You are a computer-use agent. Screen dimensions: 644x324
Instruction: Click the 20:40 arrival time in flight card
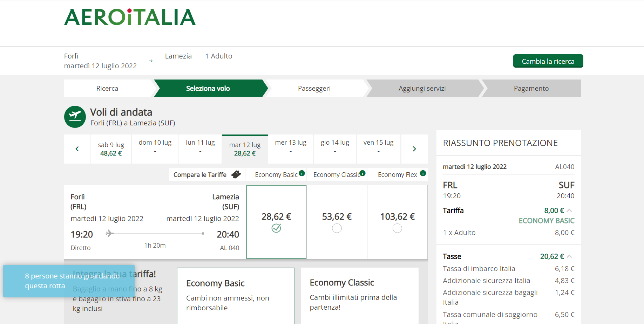228,234
